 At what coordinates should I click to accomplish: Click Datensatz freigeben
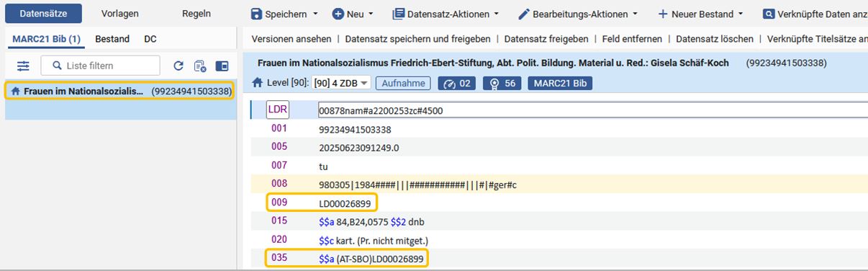tap(546, 39)
